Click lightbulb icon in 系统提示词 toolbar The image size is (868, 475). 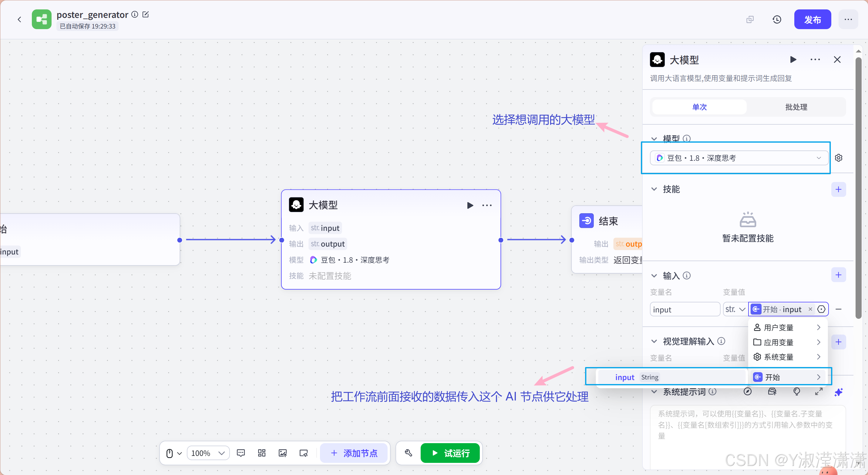[x=796, y=392]
